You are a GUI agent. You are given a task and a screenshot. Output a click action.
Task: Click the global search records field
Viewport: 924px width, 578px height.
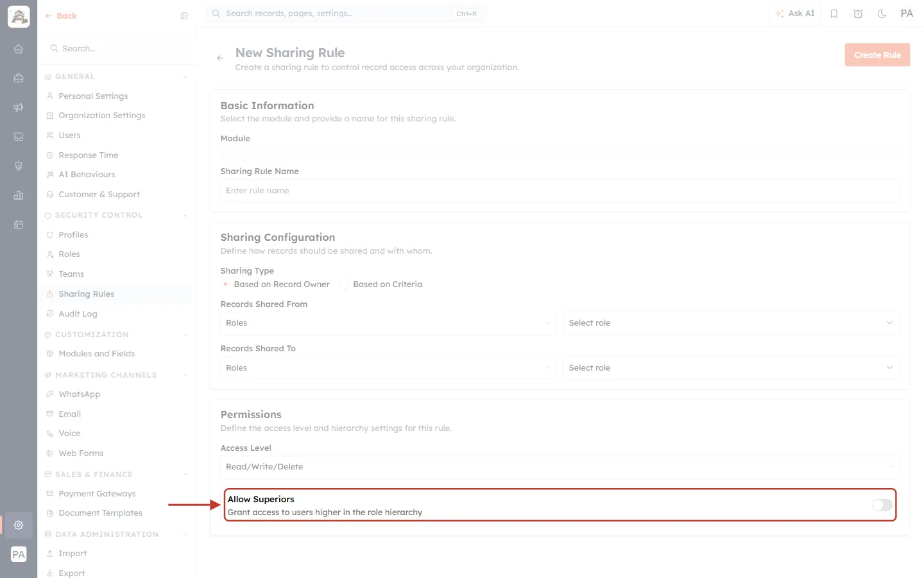tap(346, 13)
